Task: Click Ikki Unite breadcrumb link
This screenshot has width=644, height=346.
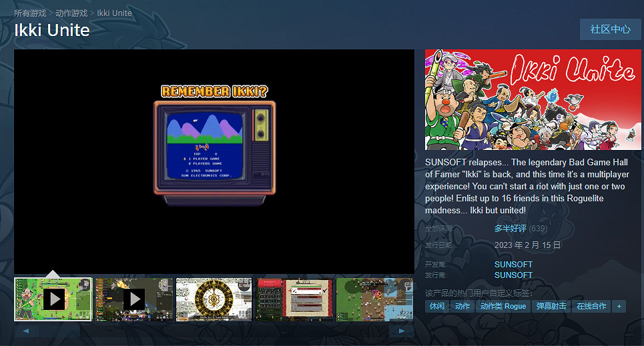Action: (x=115, y=13)
